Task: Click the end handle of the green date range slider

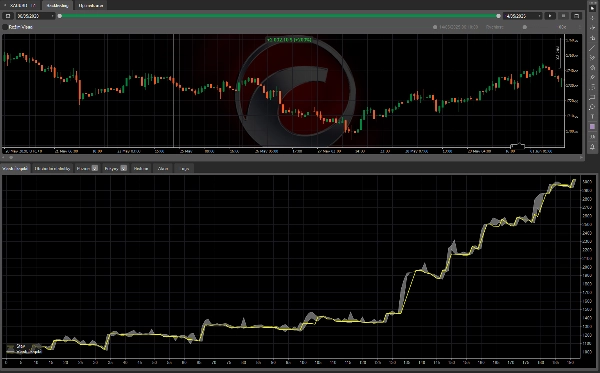Action: pyautogui.click(x=498, y=16)
